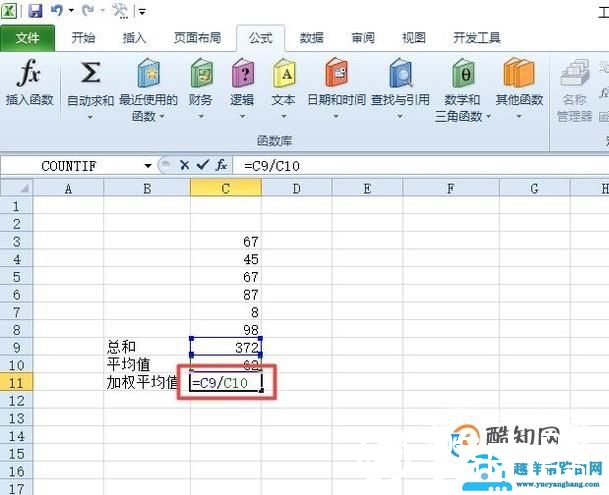Switch to the 视图 View tab
This screenshot has width=609, height=495.
tap(414, 38)
